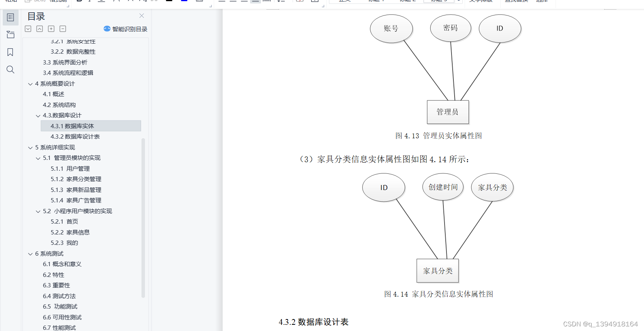Go to '3.4 系统流程和逻辑' in outline
Image resolution: width=644 pixels, height=331 pixels.
point(68,73)
